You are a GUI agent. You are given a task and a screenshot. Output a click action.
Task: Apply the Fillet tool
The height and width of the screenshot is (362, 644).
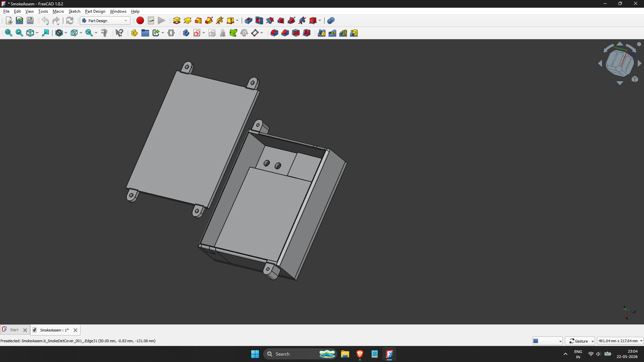[274, 33]
